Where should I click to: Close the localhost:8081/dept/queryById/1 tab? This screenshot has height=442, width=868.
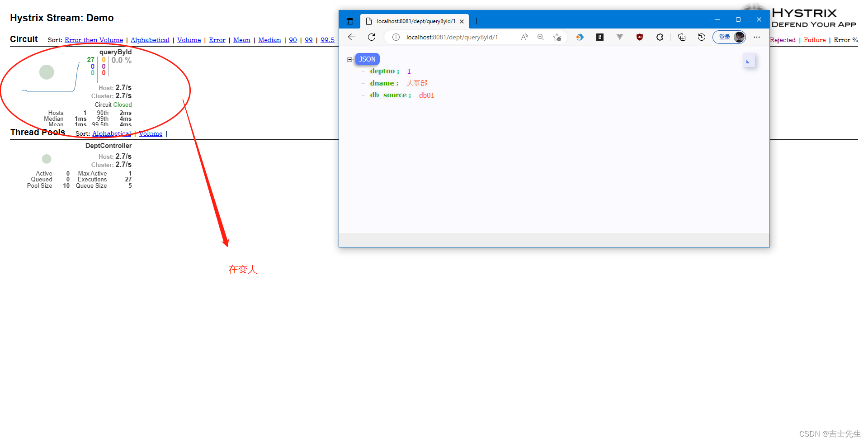pos(462,21)
